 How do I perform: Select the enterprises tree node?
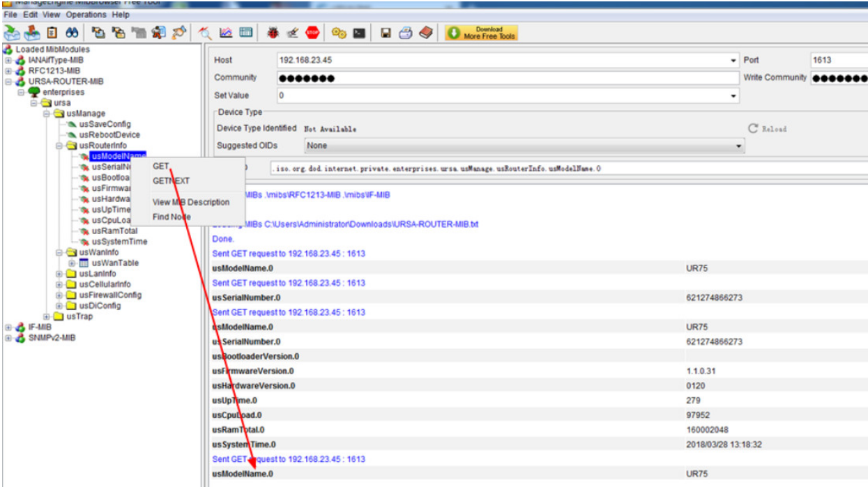point(63,92)
